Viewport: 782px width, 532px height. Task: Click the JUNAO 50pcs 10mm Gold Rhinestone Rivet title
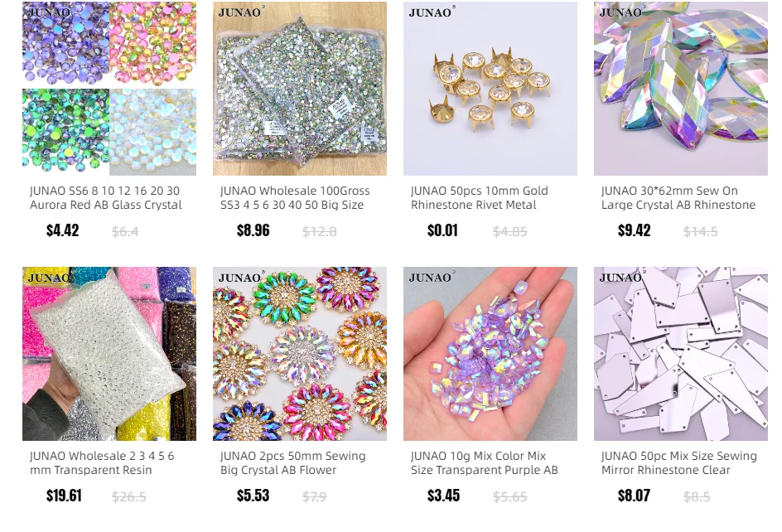click(x=480, y=197)
